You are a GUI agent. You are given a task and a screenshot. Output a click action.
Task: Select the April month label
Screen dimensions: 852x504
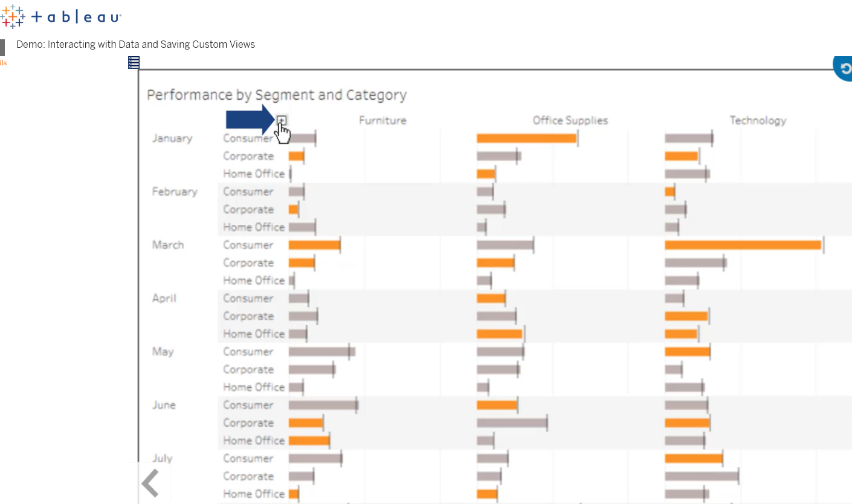coord(164,299)
